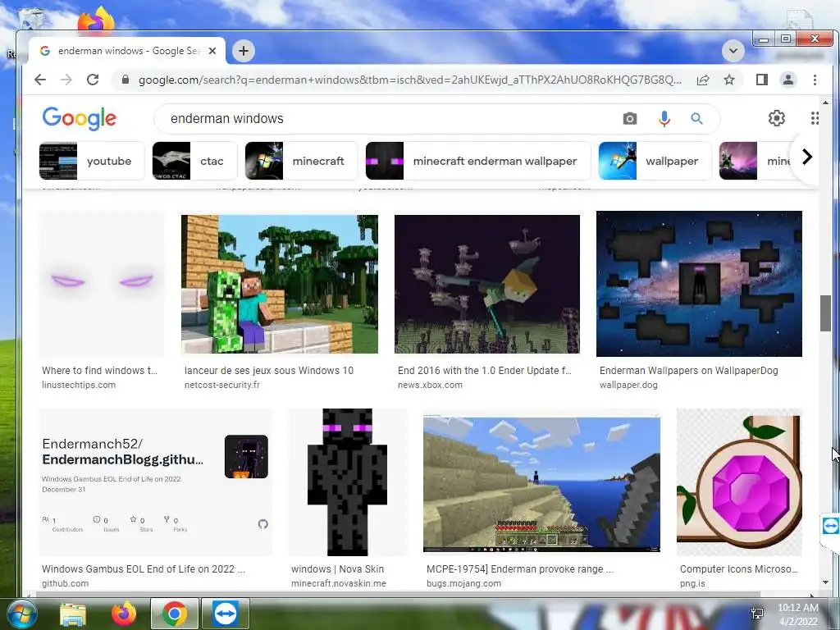Click the scrollbar up arrow
The width and height of the screenshot is (840, 630).
[825, 103]
